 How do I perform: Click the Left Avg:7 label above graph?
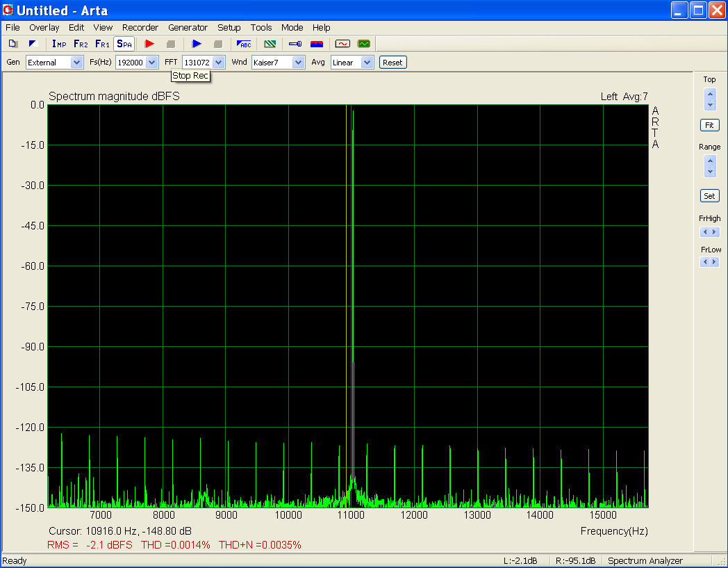tap(624, 96)
